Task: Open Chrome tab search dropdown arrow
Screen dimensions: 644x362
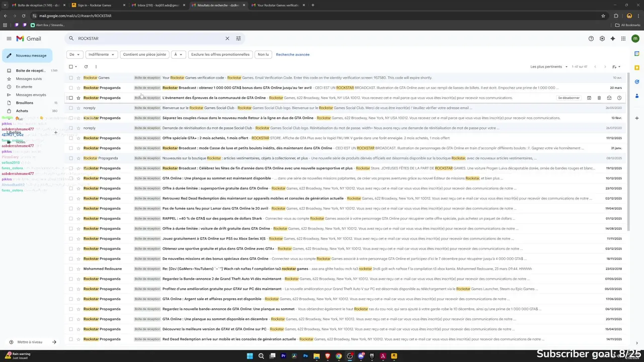Action: point(5,5)
